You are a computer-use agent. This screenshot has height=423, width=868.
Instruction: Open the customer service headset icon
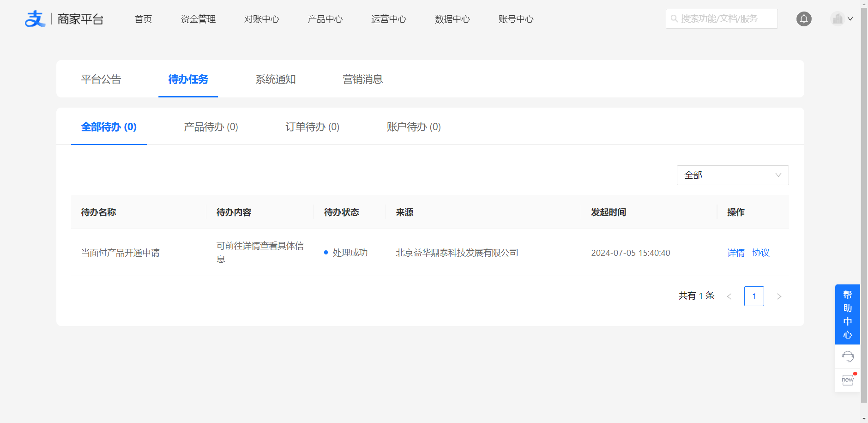click(848, 357)
